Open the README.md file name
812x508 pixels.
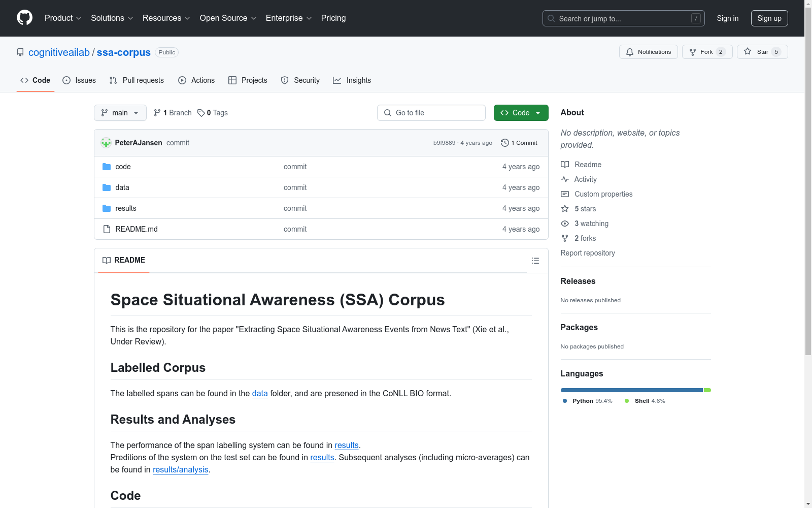[137, 229]
